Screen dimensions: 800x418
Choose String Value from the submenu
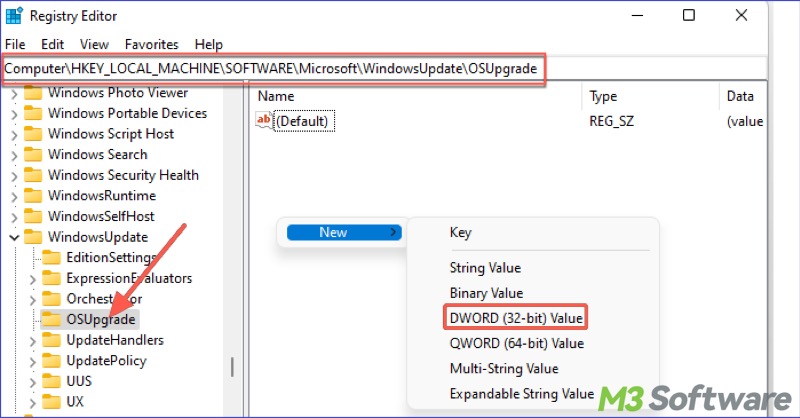(x=485, y=268)
